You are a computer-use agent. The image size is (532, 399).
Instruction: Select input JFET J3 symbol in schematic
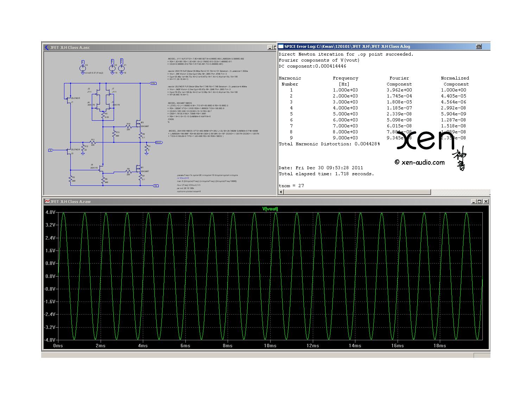click(x=69, y=152)
